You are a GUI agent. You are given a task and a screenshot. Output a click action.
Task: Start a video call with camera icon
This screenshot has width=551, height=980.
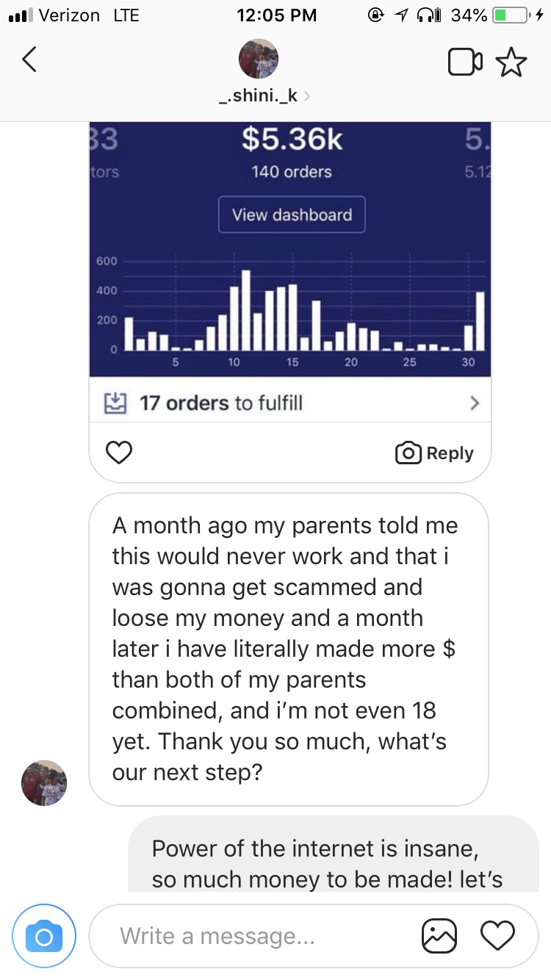click(465, 62)
